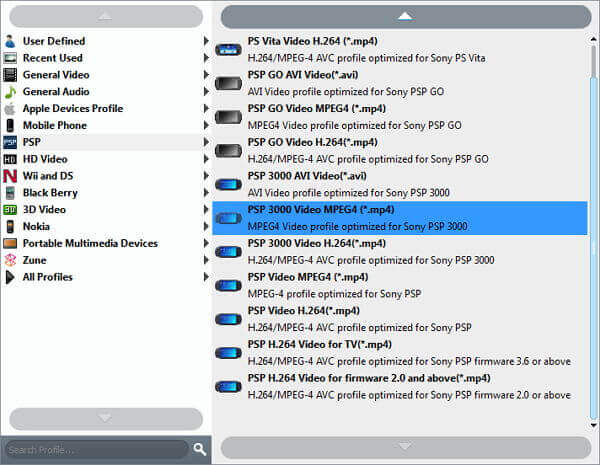Open the Zune category
The image size is (600, 465).
106,260
